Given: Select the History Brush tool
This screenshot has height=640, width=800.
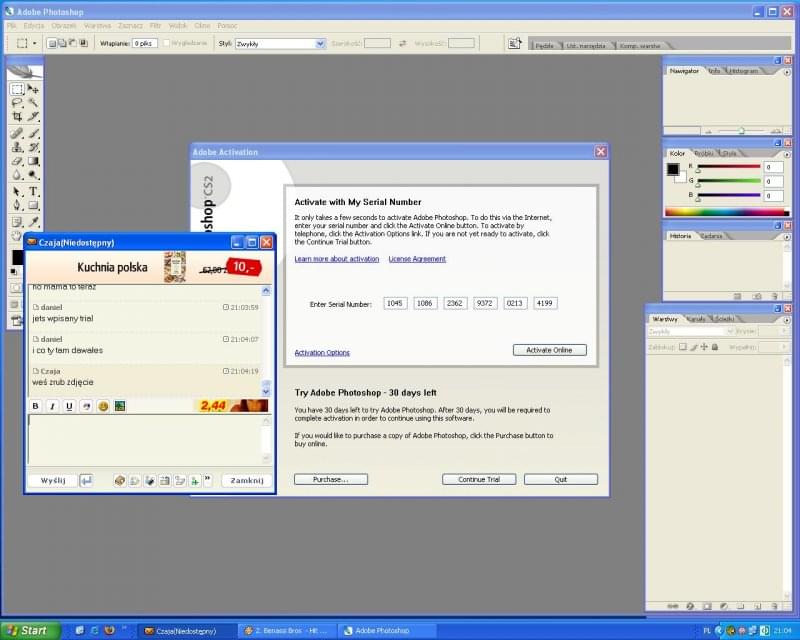Looking at the screenshot, I should pos(33,147).
